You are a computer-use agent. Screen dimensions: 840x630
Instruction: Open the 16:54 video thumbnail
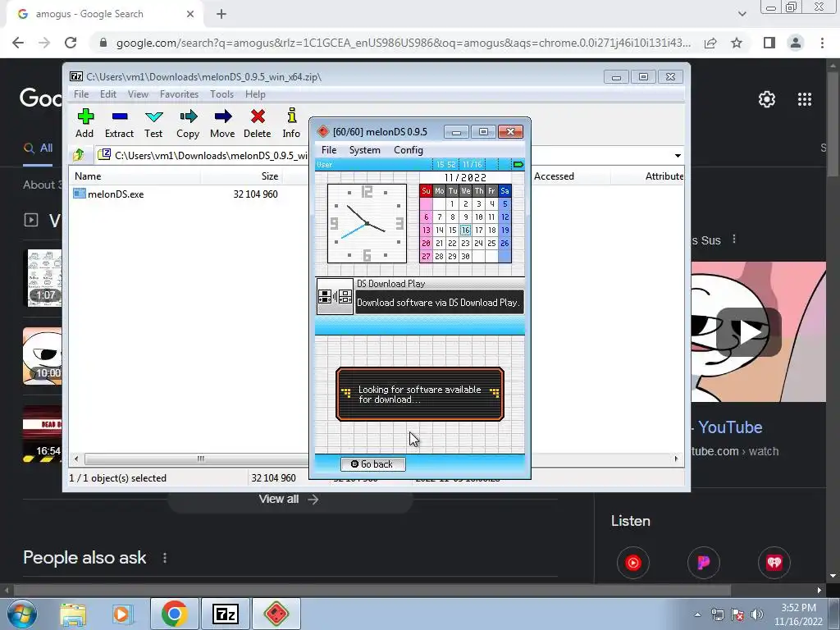(43, 434)
